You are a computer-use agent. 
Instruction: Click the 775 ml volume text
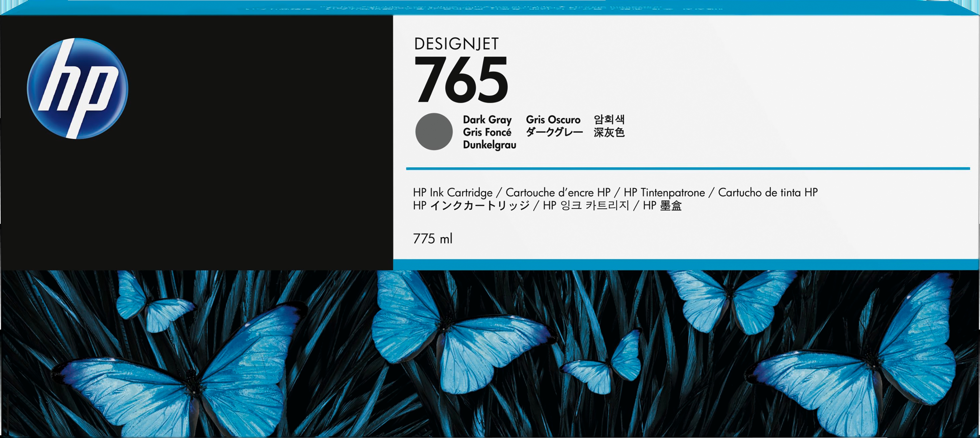point(433,239)
